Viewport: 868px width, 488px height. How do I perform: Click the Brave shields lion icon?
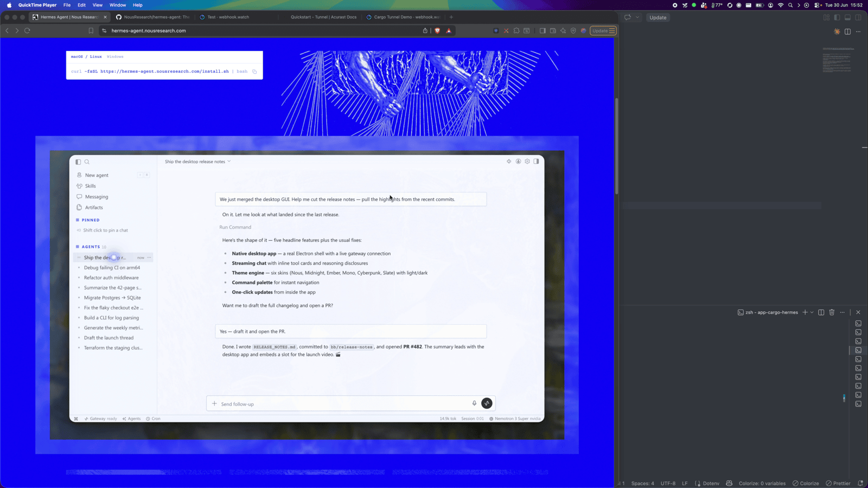437,31
